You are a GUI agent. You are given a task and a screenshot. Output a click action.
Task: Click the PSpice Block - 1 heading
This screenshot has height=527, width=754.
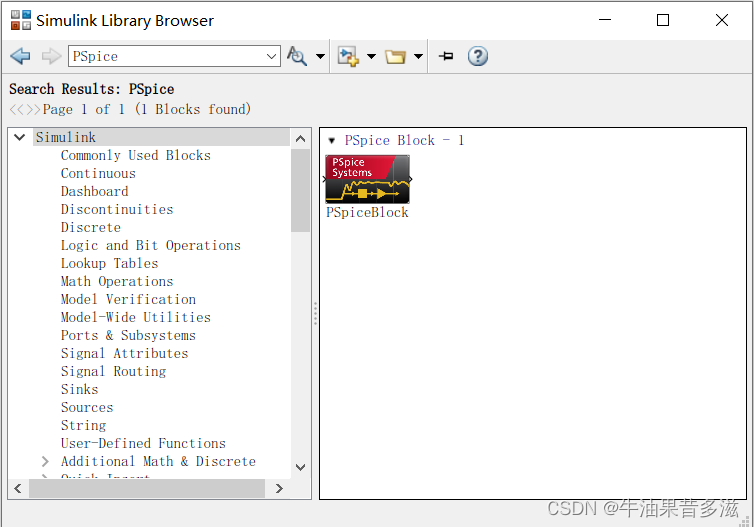click(x=404, y=140)
